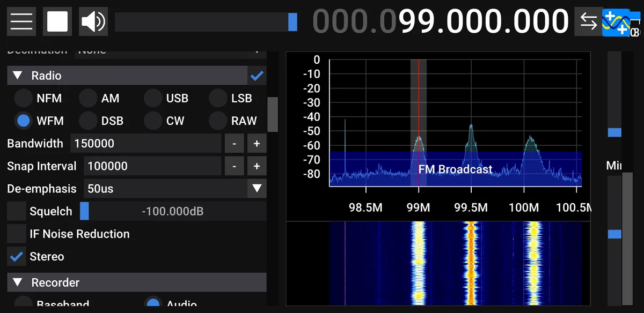Decrease Snap Interval with minus button
This screenshot has width=644, height=313.
pyautogui.click(x=234, y=166)
